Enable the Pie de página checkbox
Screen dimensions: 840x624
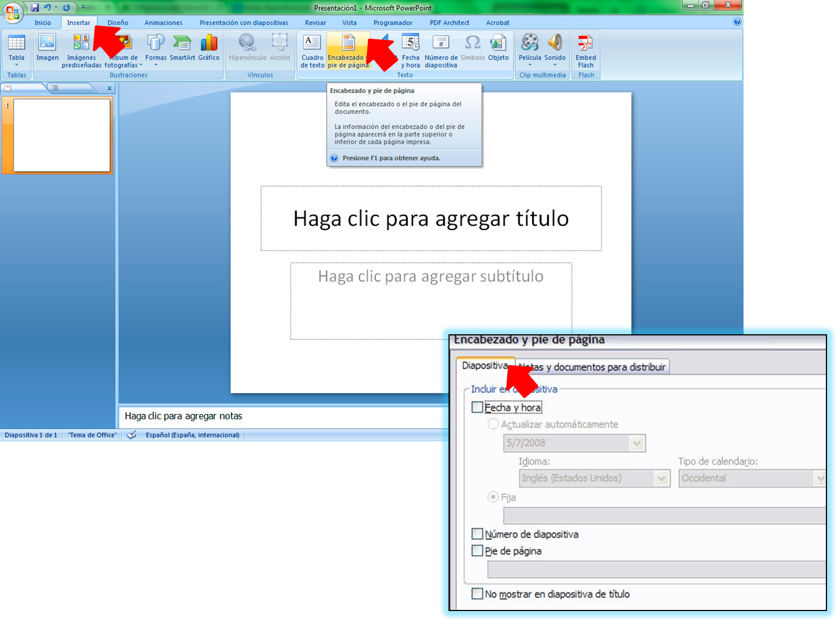[477, 551]
